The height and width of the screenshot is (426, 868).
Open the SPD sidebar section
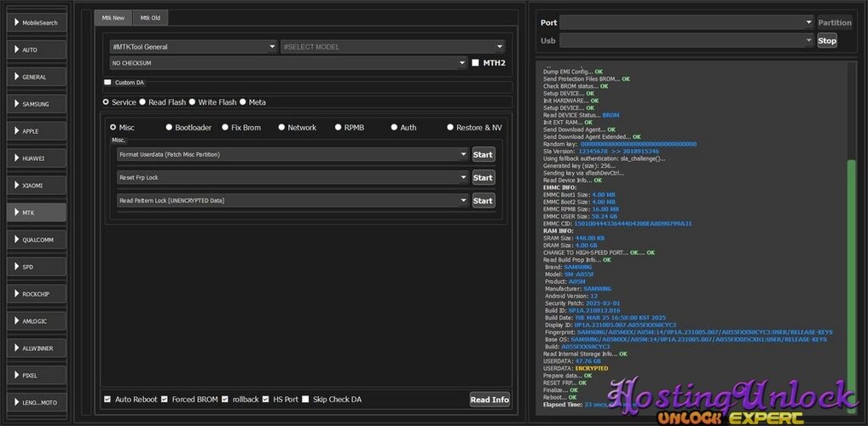point(37,267)
